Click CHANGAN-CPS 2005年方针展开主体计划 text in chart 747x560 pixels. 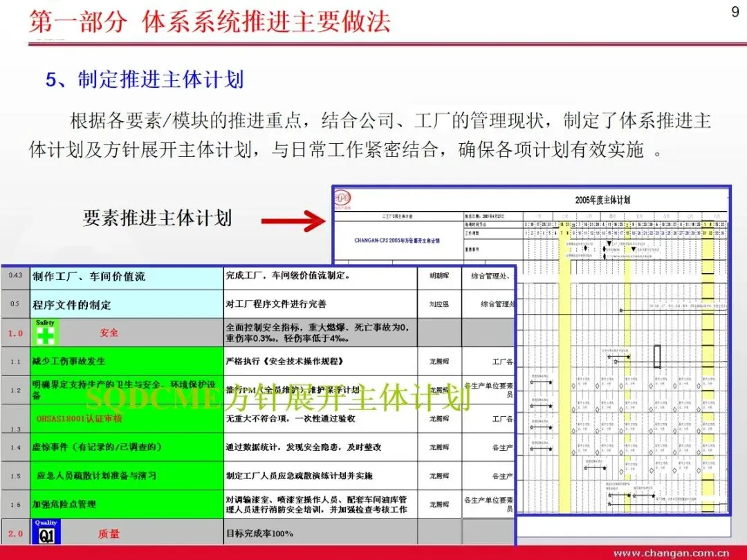(397, 241)
